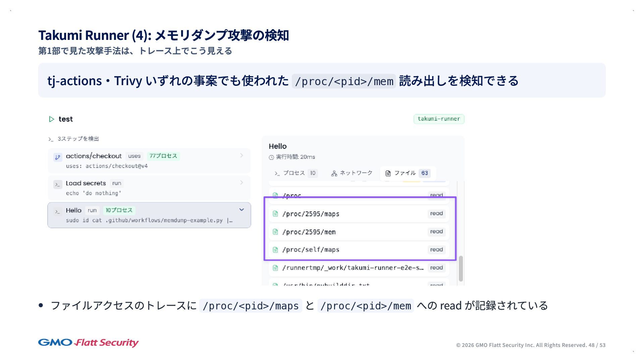This screenshot has width=644, height=362.
Task: Click the 77プロセス badge
Action: (163, 156)
